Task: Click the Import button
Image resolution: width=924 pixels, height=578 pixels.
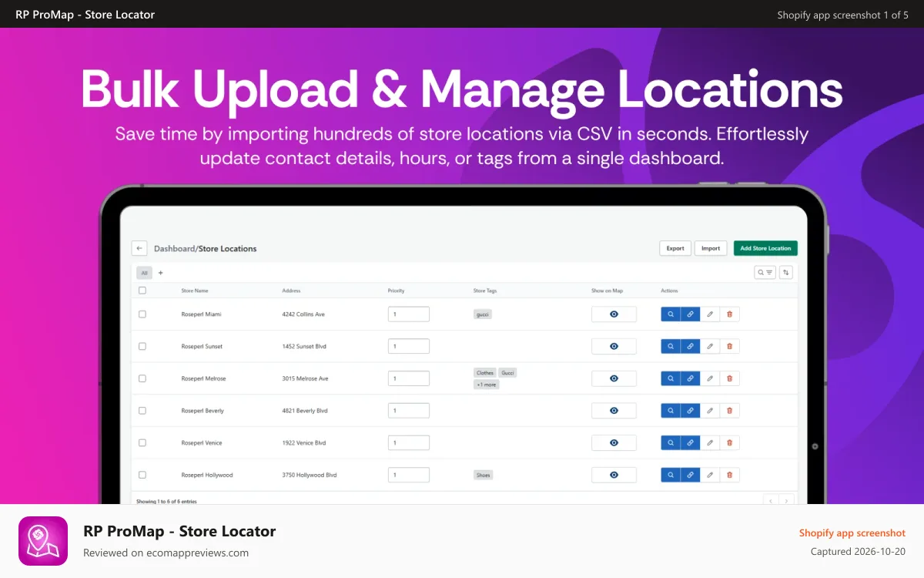Action: tap(711, 248)
